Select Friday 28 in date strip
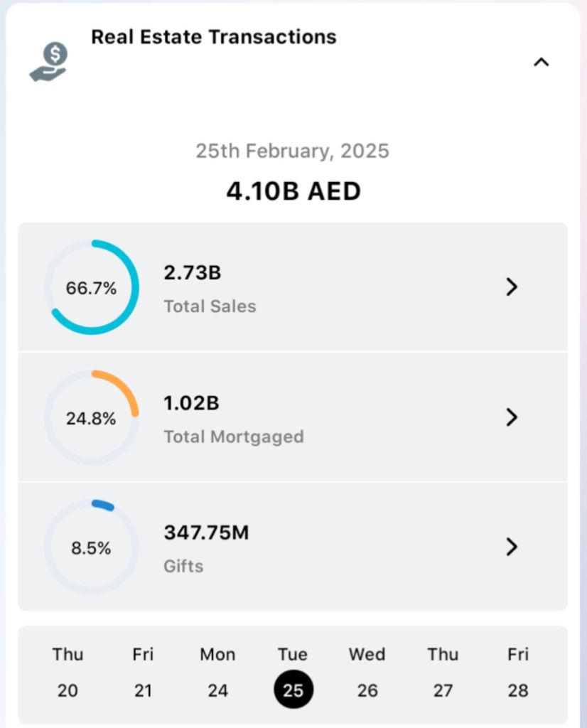Viewport: 587px width, 728px height. [517, 673]
